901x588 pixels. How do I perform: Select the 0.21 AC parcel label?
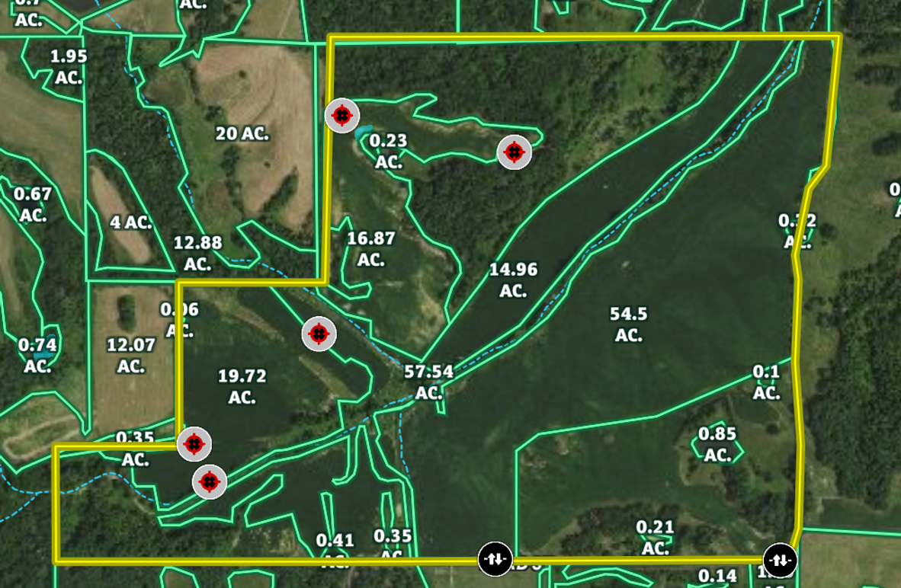click(655, 537)
